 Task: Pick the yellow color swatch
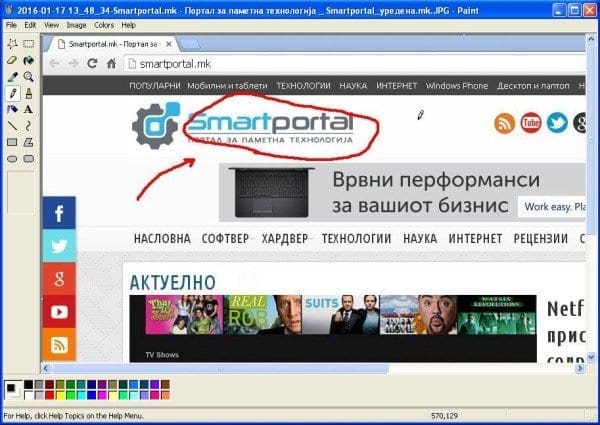coord(60,395)
